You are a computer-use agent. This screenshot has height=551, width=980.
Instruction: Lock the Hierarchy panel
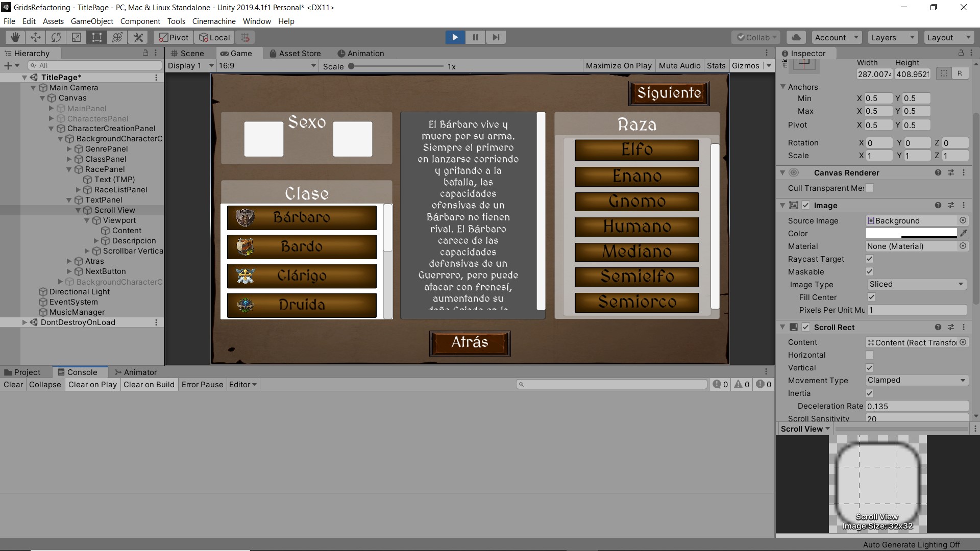tap(145, 53)
